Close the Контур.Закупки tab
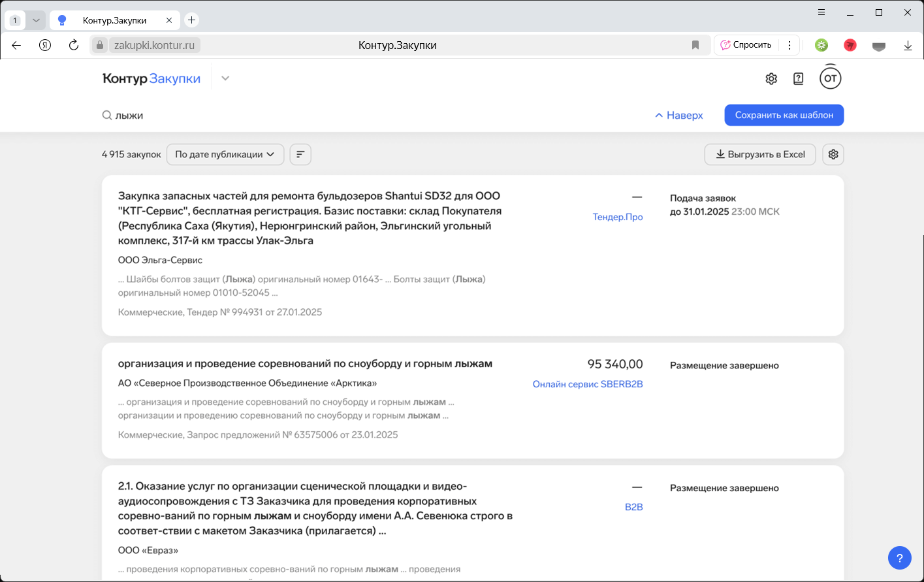The height and width of the screenshot is (582, 924). 169,20
